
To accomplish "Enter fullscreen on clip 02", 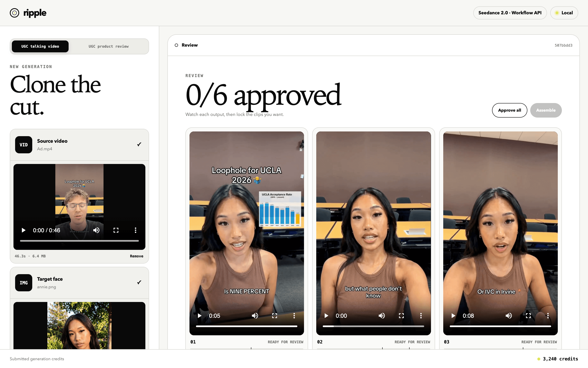I will tap(401, 316).
